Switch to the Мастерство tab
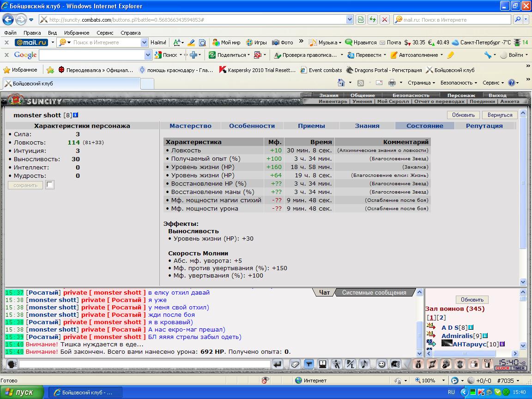This screenshot has width=532, height=399. [x=190, y=126]
